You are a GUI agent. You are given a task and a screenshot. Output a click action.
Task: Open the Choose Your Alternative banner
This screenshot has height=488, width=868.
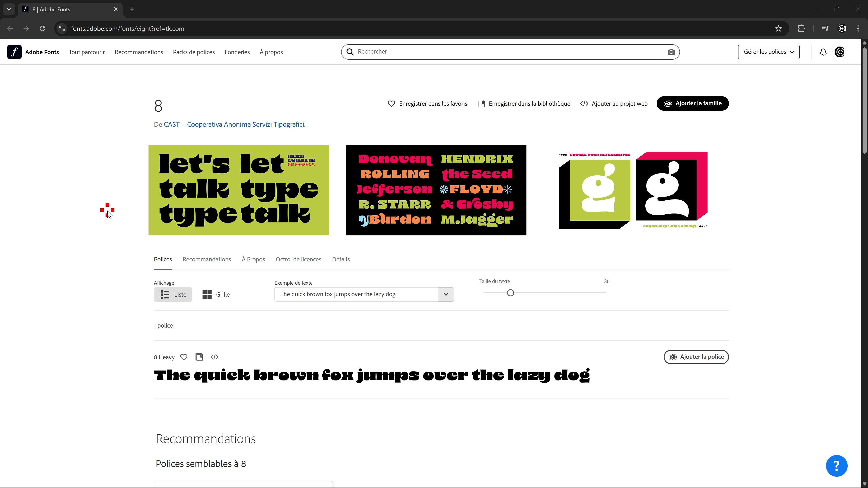[633, 190]
